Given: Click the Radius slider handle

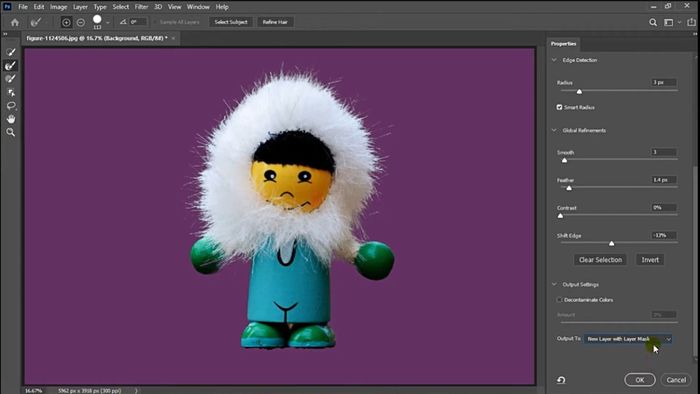Looking at the screenshot, I should pos(579,91).
